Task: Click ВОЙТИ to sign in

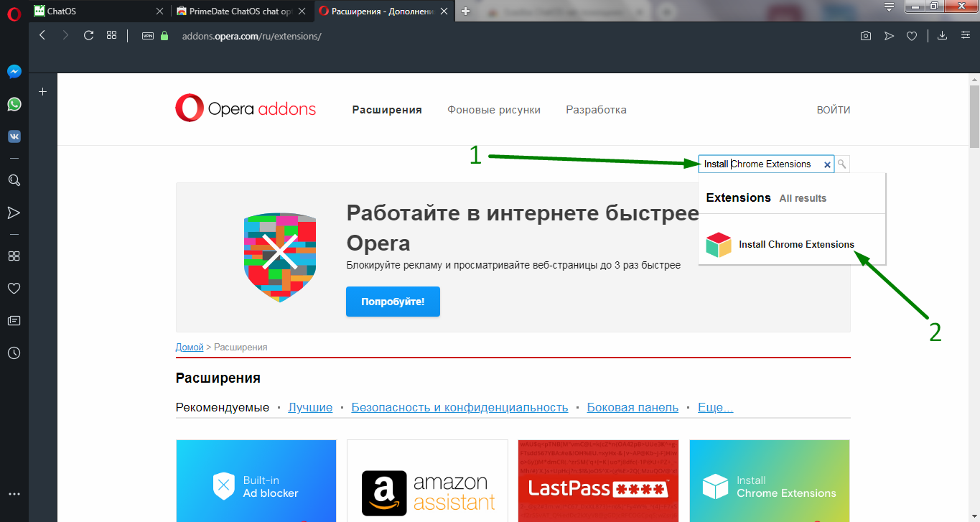Action: (834, 110)
